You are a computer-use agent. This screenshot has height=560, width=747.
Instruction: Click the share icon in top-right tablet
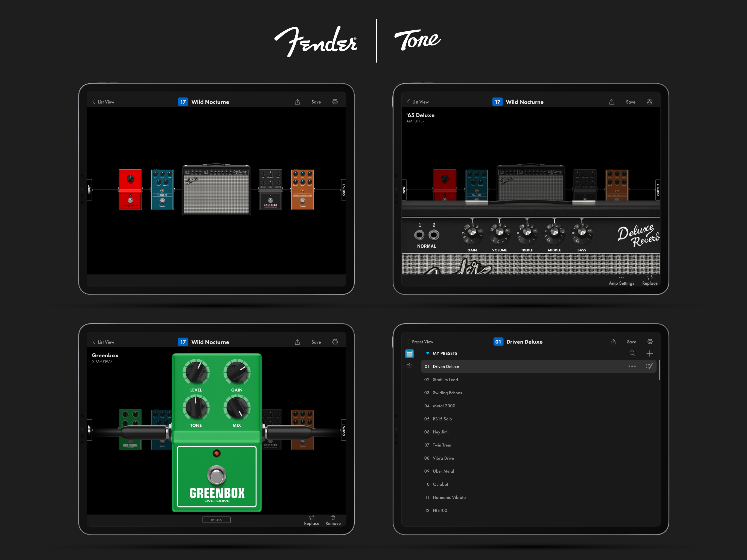coord(612,102)
